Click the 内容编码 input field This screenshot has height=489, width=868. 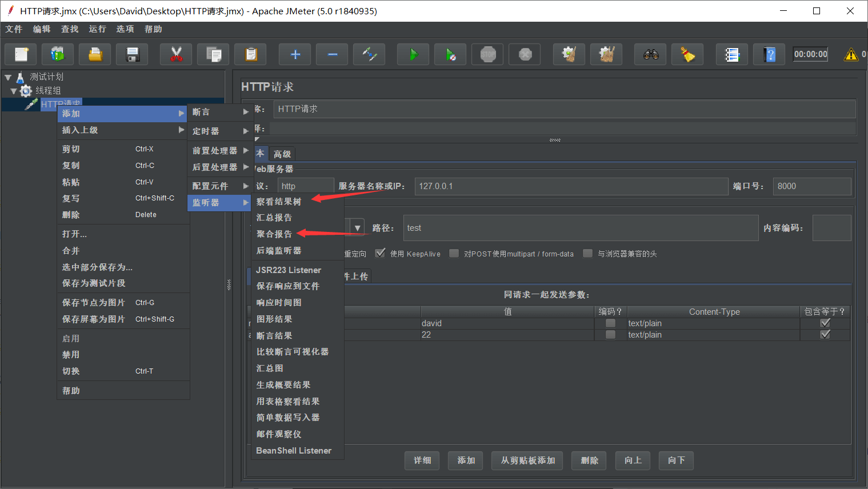(831, 228)
